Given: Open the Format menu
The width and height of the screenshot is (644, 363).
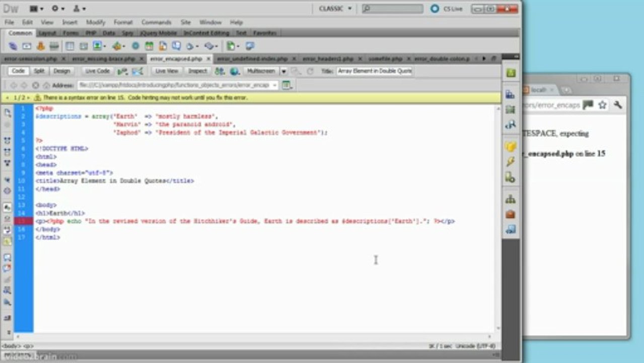Looking at the screenshot, I should click(123, 22).
